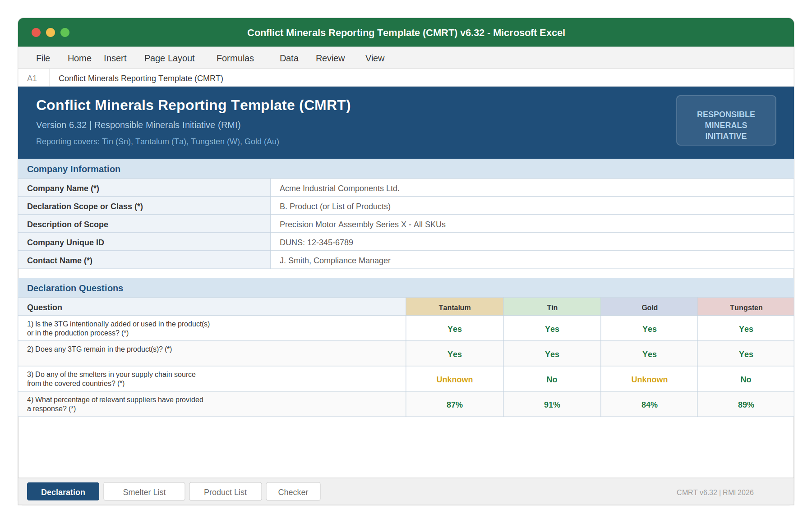Open the Formulas menu
This screenshot has width=812, height=523.
coord(235,58)
